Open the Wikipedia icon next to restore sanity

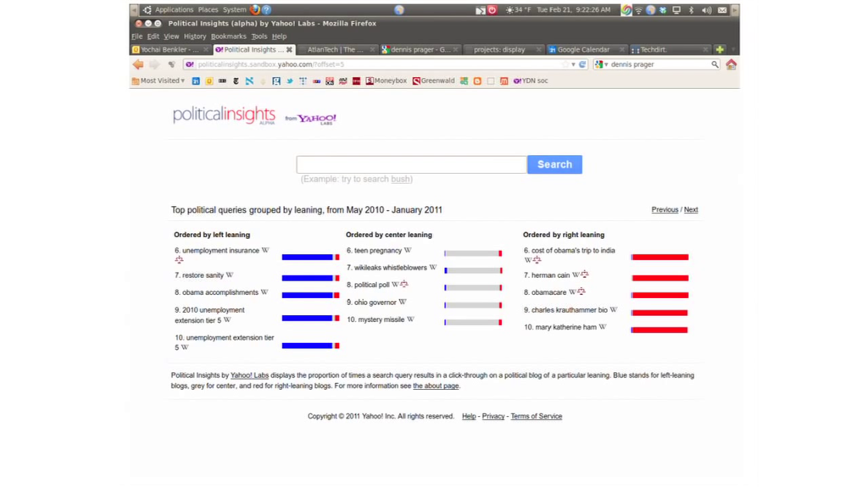coord(230,275)
